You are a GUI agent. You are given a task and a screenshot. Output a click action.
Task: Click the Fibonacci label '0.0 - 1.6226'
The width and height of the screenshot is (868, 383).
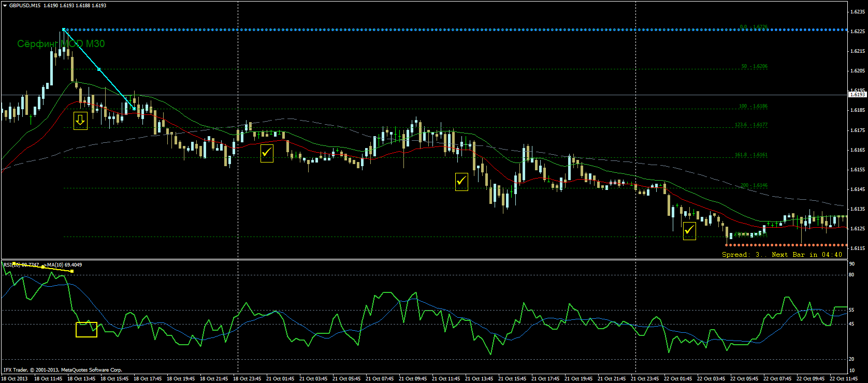pos(754,27)
